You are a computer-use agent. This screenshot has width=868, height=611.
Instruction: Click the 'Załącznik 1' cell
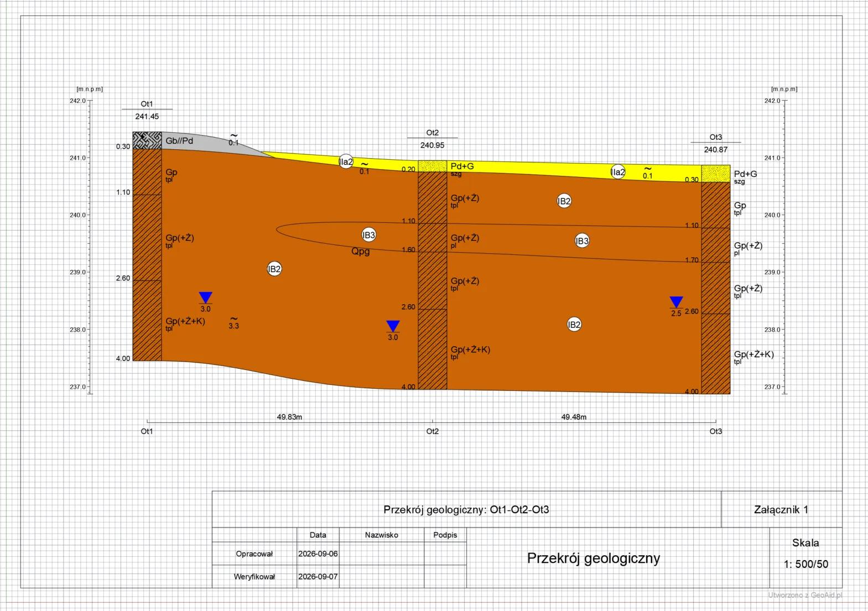point(781,510)
